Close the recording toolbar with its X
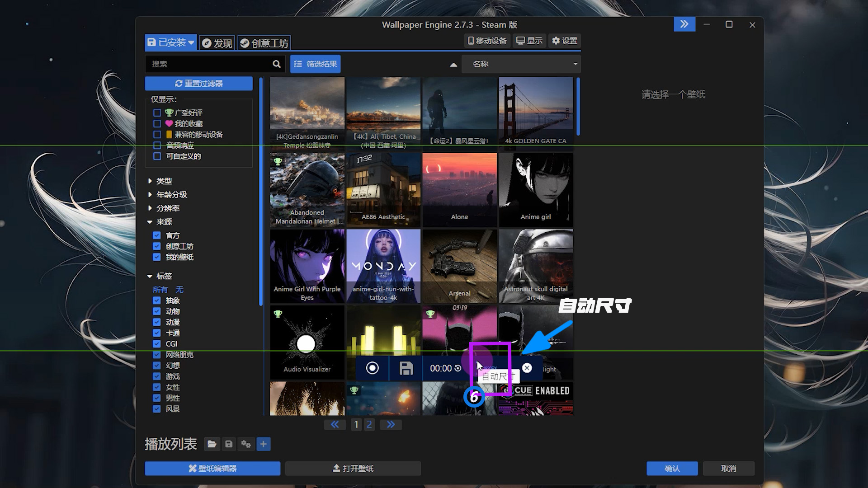Image resolution: width=868 pixels, height=488 pixels. tap(527, 368)
